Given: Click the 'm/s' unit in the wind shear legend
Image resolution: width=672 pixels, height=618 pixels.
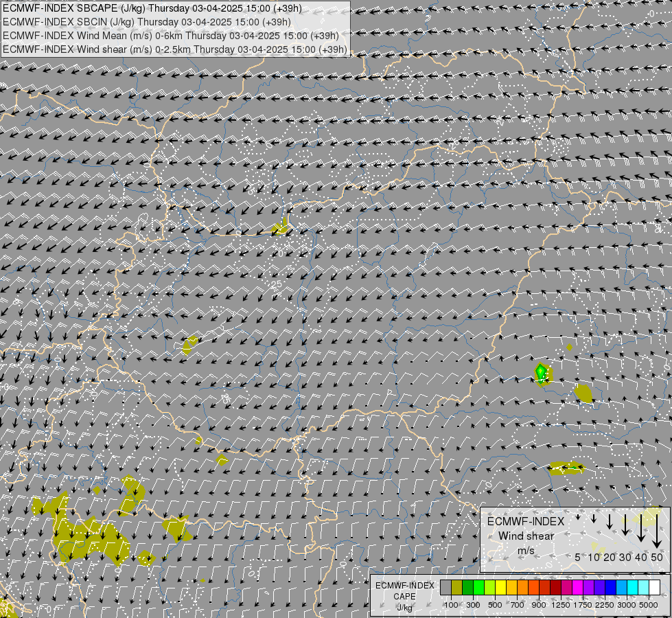Looking at the screenshot, I should pyautogui.click(x=526, y=551).
